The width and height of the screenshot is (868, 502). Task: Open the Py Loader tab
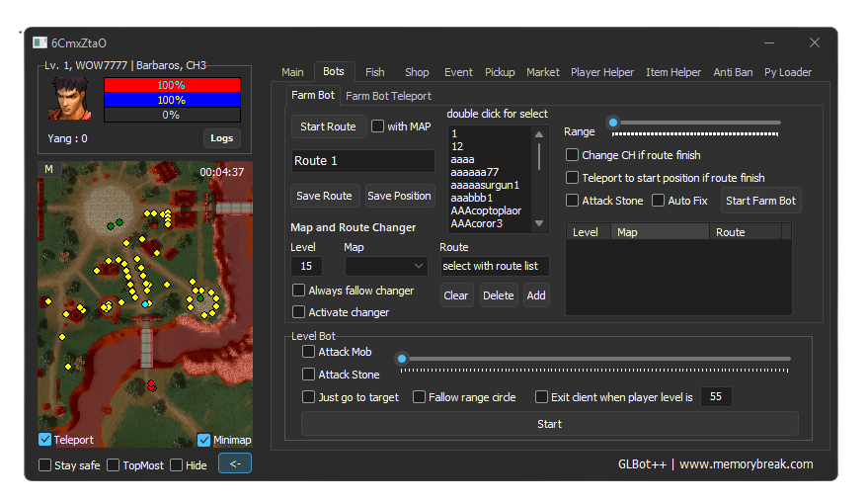[788, 72]
